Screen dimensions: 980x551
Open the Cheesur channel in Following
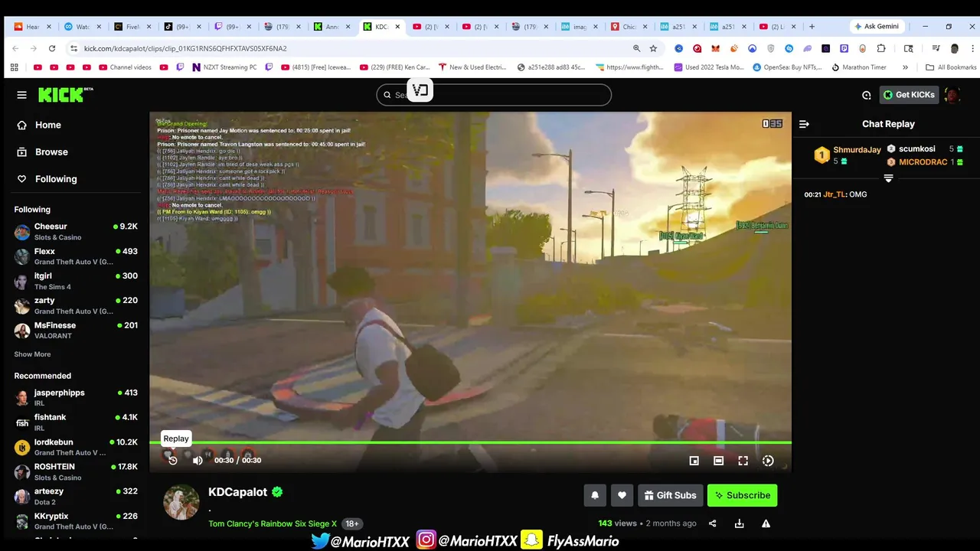pos(75,231)
